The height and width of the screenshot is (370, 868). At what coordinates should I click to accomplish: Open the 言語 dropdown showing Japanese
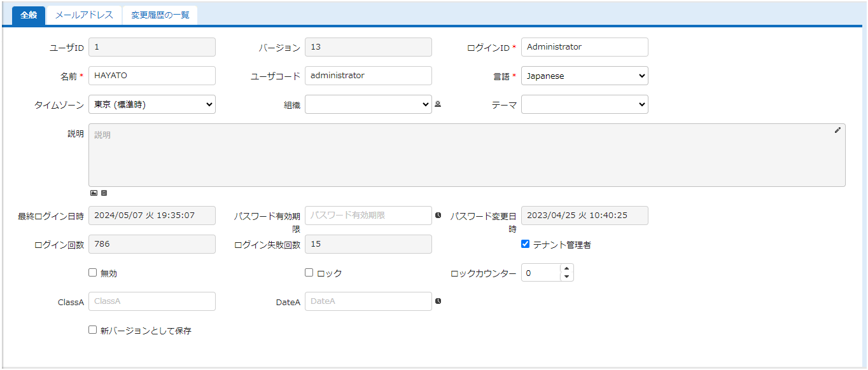click(x=585, y=76)
